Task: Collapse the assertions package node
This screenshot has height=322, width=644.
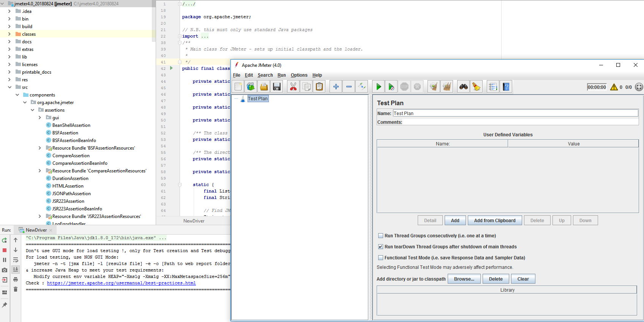Action: click(32, 110)
